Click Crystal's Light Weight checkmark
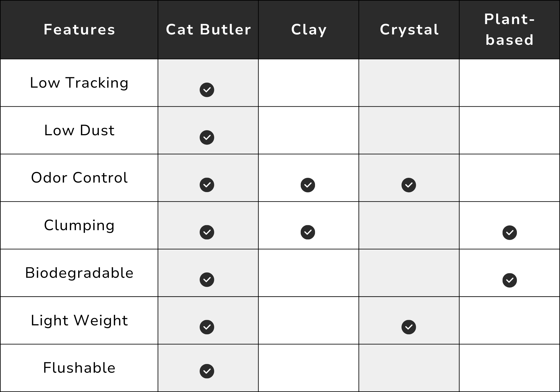This screenshot has height=392, width=560. tap(409, 327)
